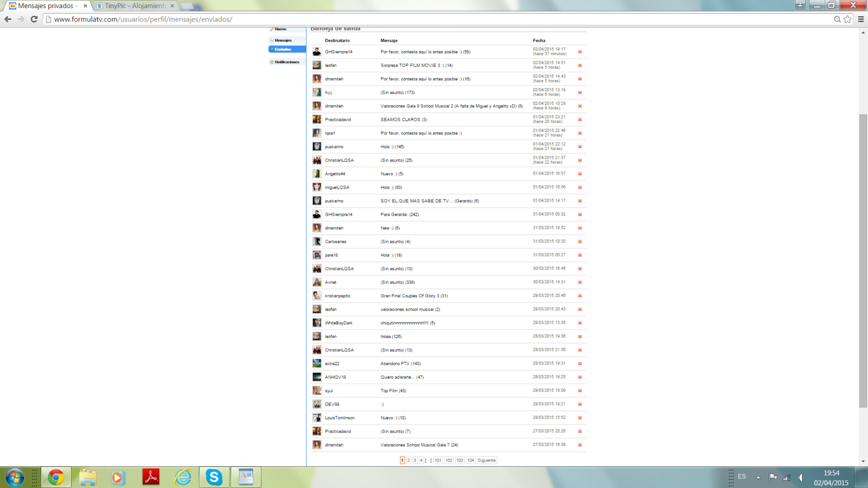Image resolution: width=868 pixels, height=488 pixels.
Task: Go to page 4 of sent messages
Action: coord(421,460)
